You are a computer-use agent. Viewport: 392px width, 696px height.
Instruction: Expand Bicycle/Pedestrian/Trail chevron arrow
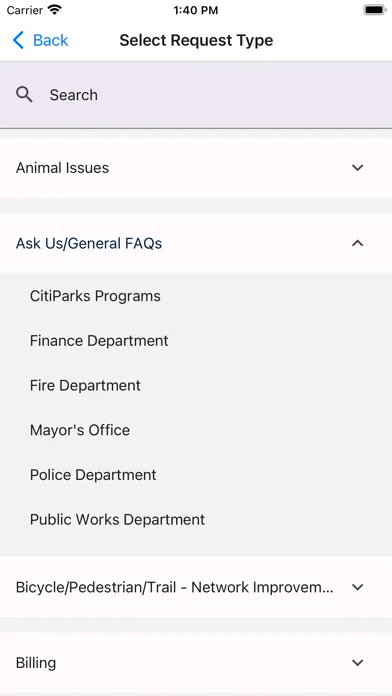tap(357, 587)
